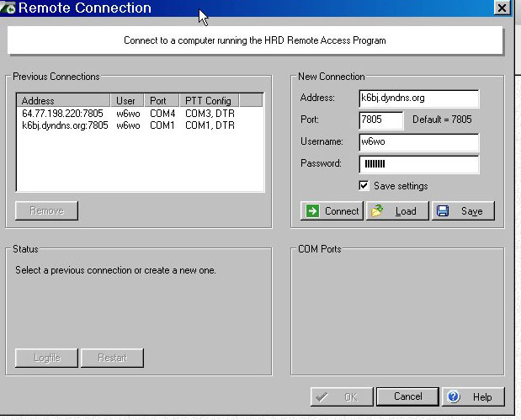Click the folder icon on Load button
This screenshot has height=420, width=521.
pos(377,211)
